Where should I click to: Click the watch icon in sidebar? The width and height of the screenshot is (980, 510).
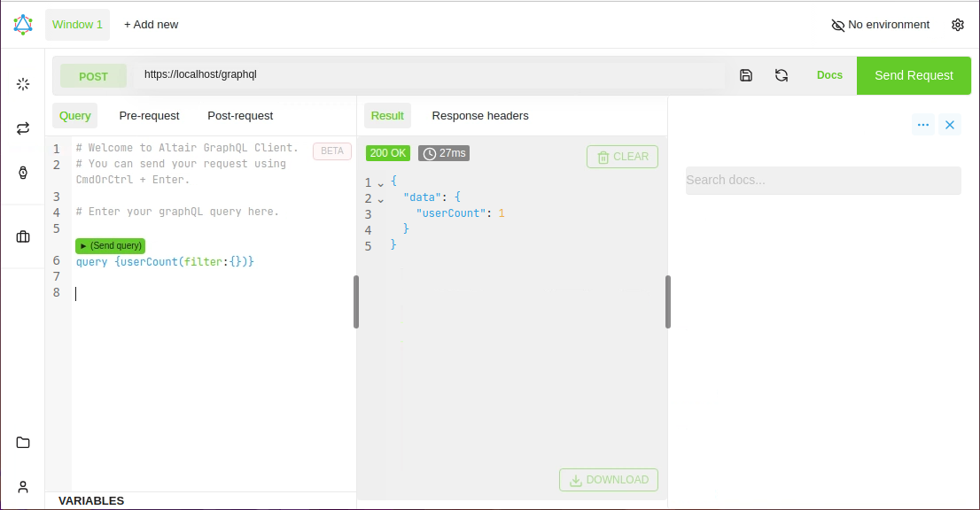23,174
